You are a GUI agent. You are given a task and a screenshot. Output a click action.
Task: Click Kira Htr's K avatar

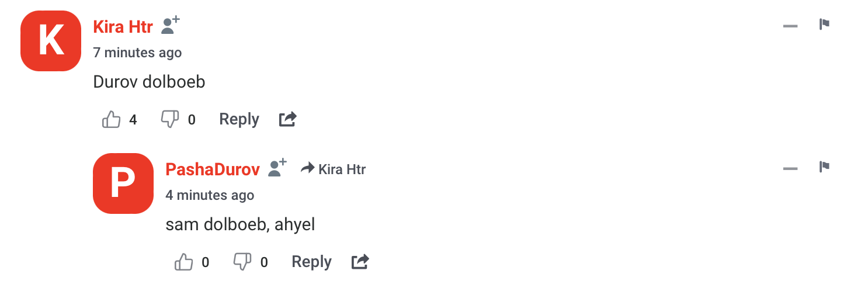pyautogui.click(x=51, y=41)
